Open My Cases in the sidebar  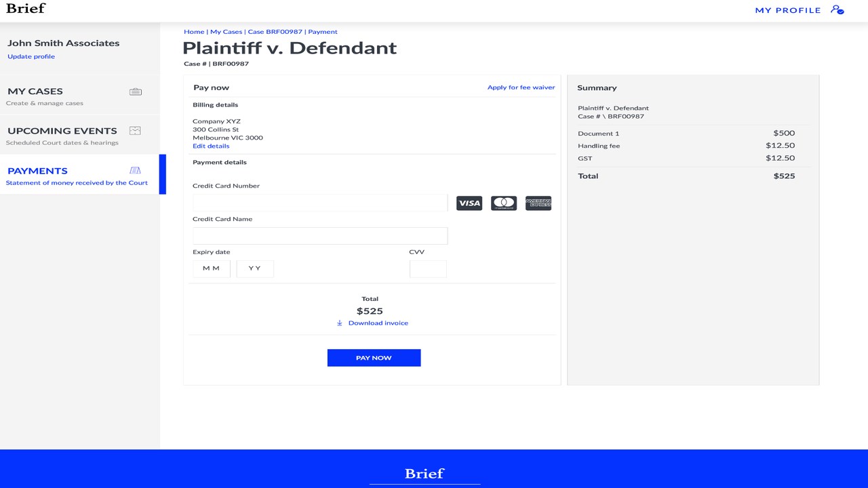tap(35, 91)
